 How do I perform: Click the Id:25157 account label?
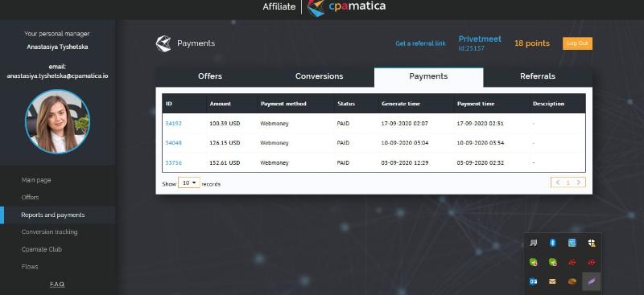pos(472,48)
